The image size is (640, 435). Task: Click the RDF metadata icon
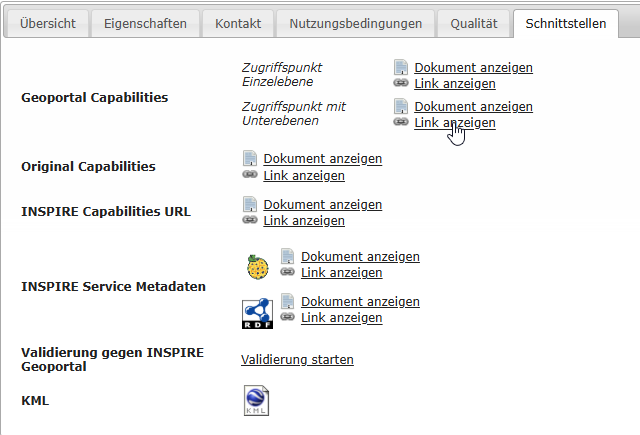[x=257, y=314]
